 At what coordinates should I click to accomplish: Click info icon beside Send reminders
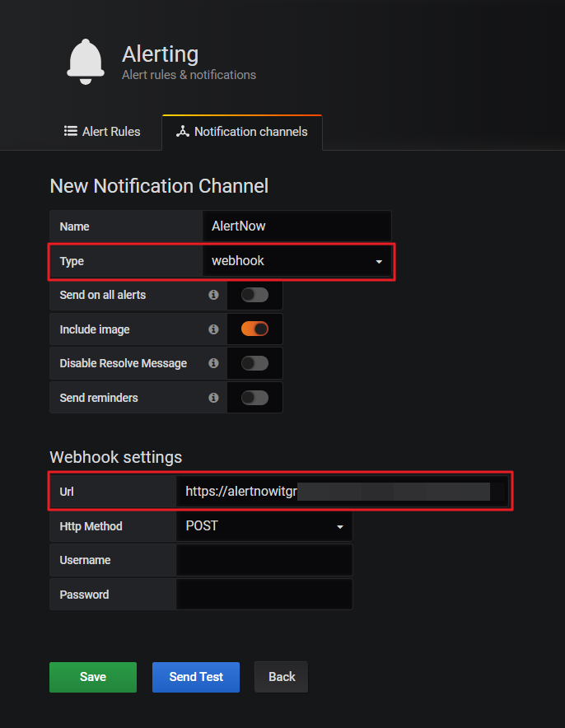[213, 398]
